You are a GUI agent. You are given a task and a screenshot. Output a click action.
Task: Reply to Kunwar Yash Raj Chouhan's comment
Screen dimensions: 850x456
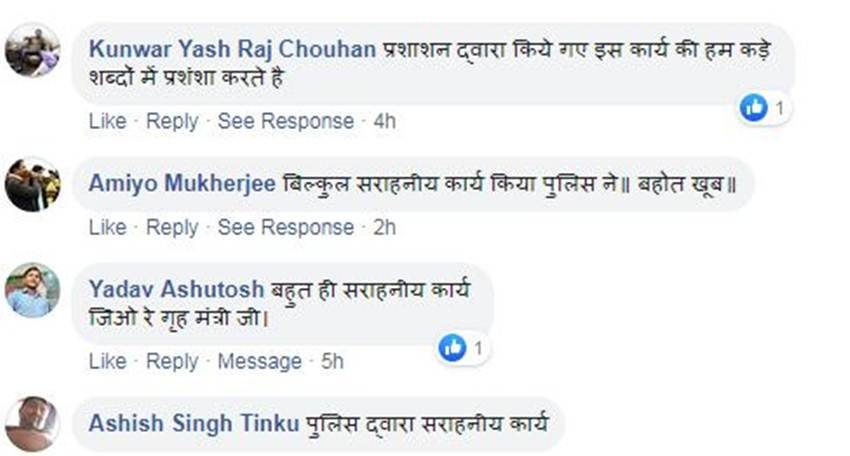(x=172, y=121)
